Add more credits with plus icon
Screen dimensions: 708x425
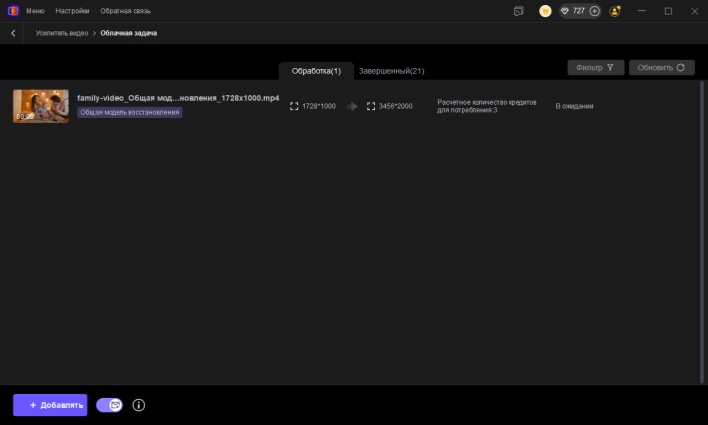pyautogui.click(x=595, y=11)
